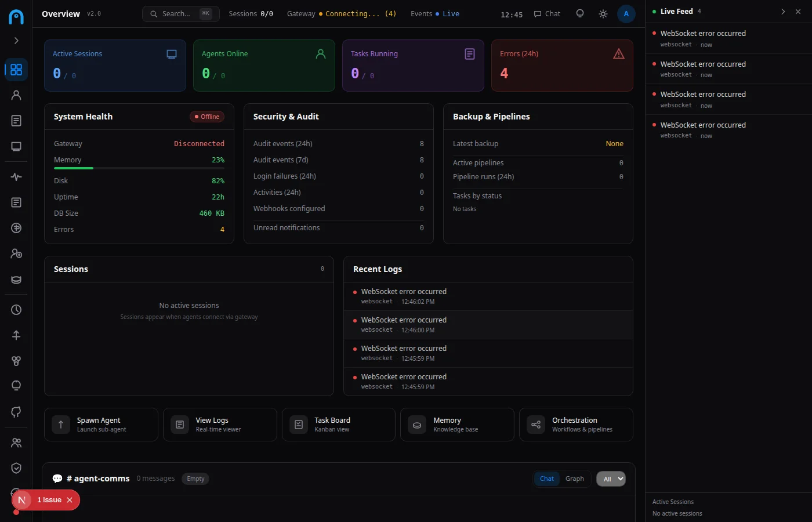Open View Logs real-time viewer
Viewport: 812px width, 522px height.
tap(220, 425)
